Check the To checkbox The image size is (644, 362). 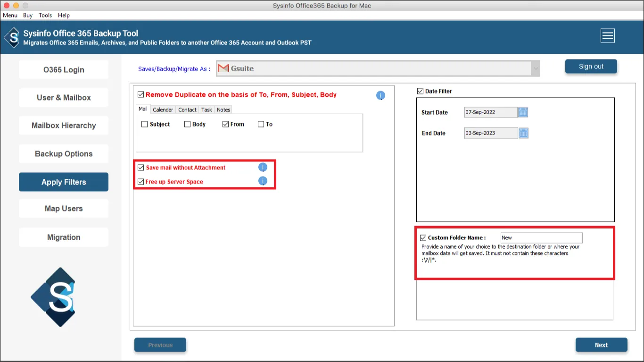click(x=261, y=124)
